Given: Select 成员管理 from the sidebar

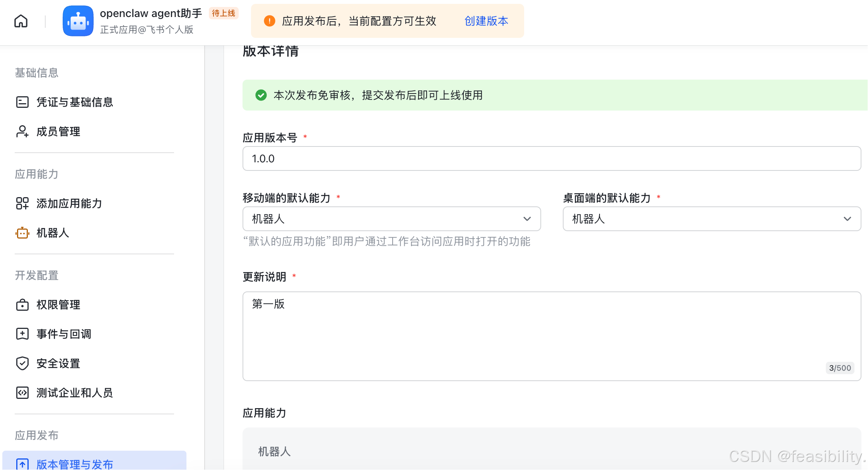Looking at the screenshot, I should coord(58,131).
